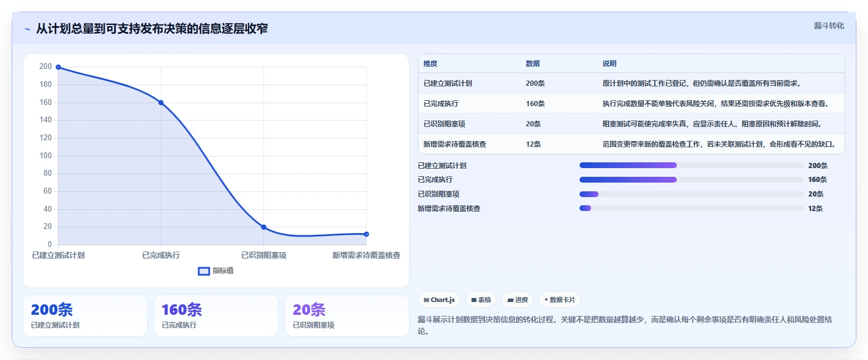Click the 已完成执行 progress bar
Screen dimensions: 868x360
pos(691,180)
